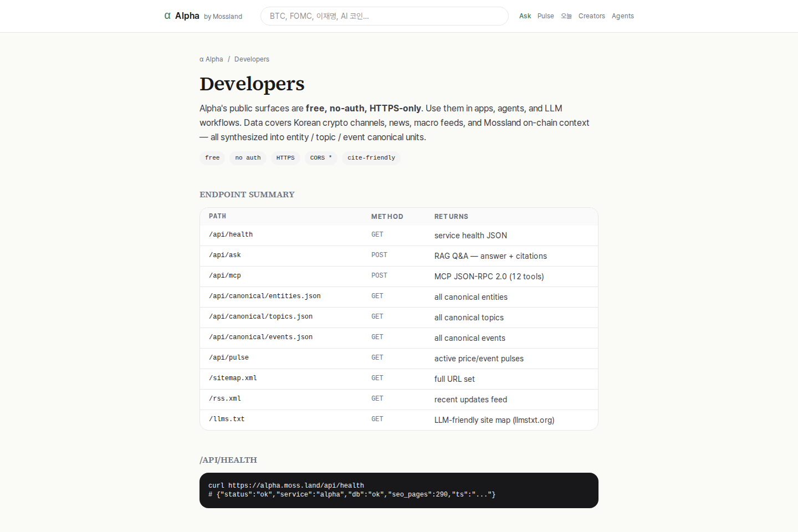Image resolution: width=798 pixels, height=532 pixels.
Task: Click the PATH column header
Action: 217,216
